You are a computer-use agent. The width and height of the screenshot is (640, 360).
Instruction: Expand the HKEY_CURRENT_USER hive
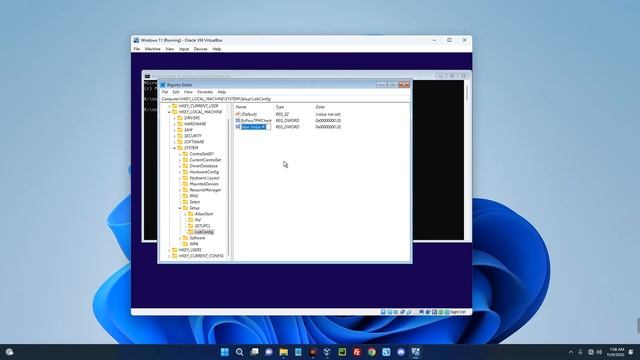(169, 106)
